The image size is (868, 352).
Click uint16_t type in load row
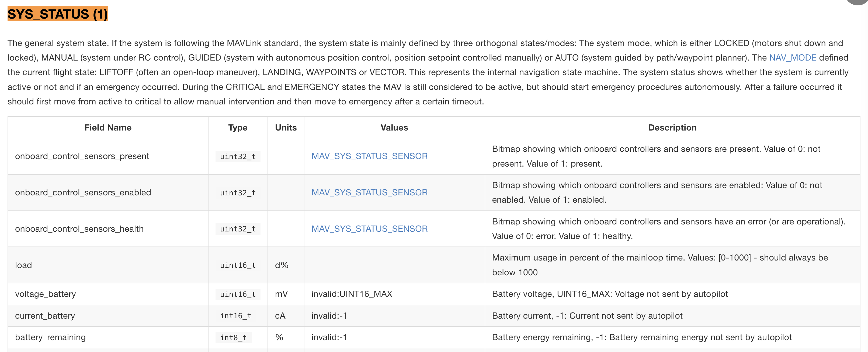pyautogui.click(x=238, y=265)
